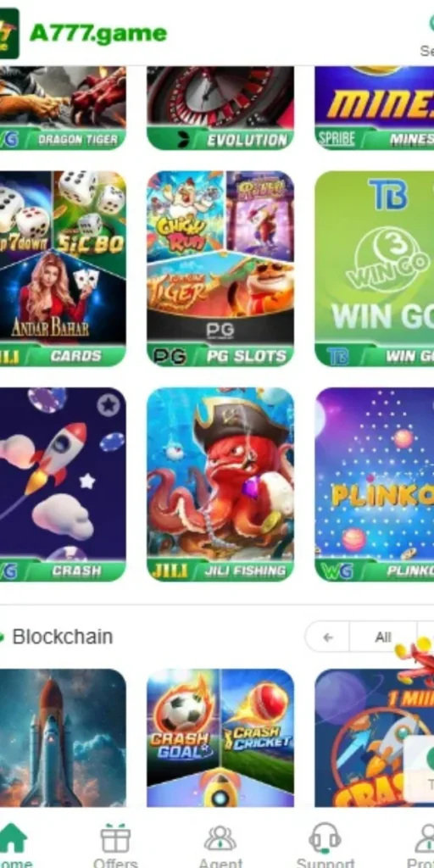Click the A777.game site title
This screenshot has height=868, width=434.
98,34
